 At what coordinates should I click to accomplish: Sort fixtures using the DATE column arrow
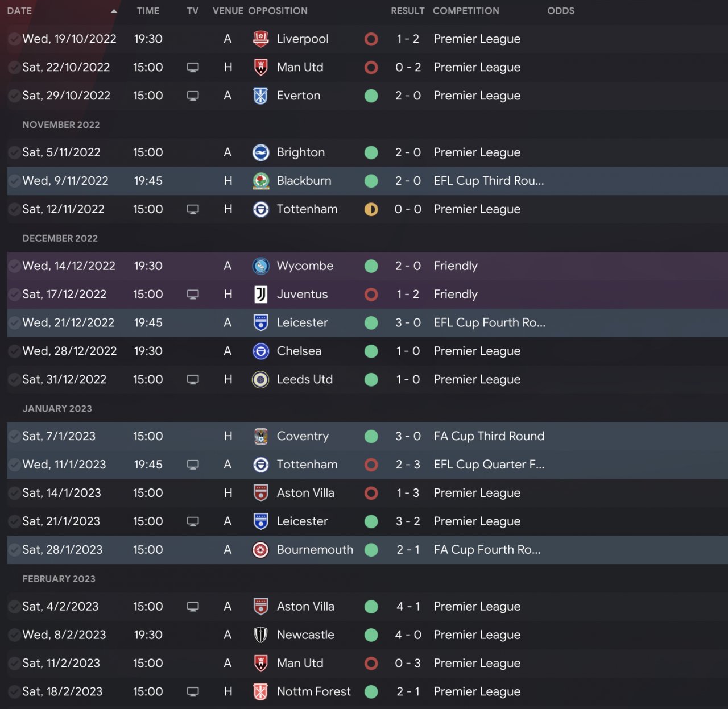114,11
